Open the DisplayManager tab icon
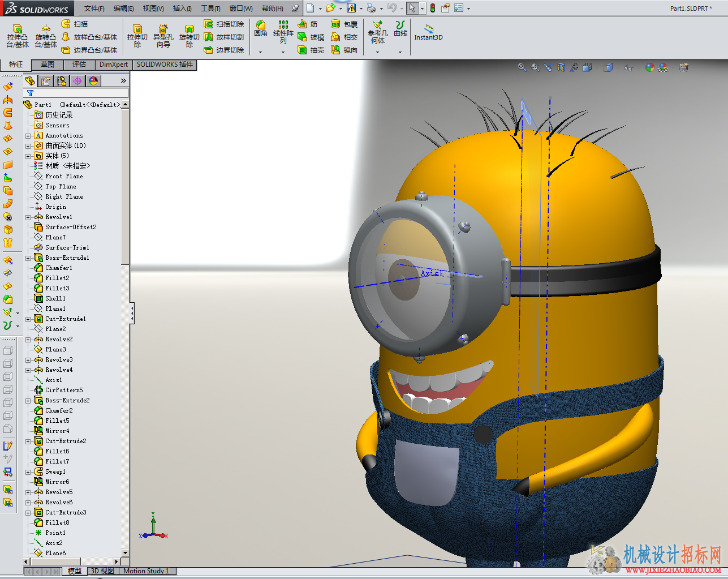Image resolution: width=728 pixels, height=579 pixels. tap(93, 81)
